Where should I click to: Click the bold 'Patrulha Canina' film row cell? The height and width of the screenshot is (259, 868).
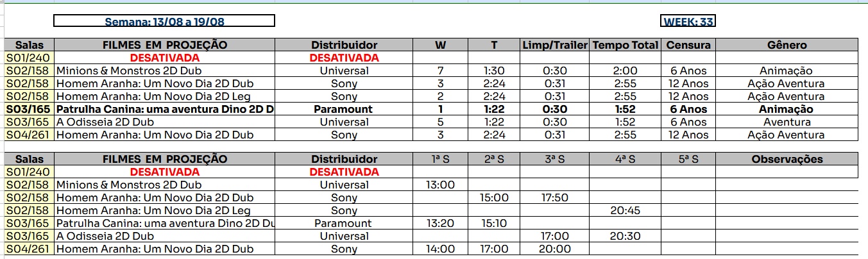pos(165,109)
